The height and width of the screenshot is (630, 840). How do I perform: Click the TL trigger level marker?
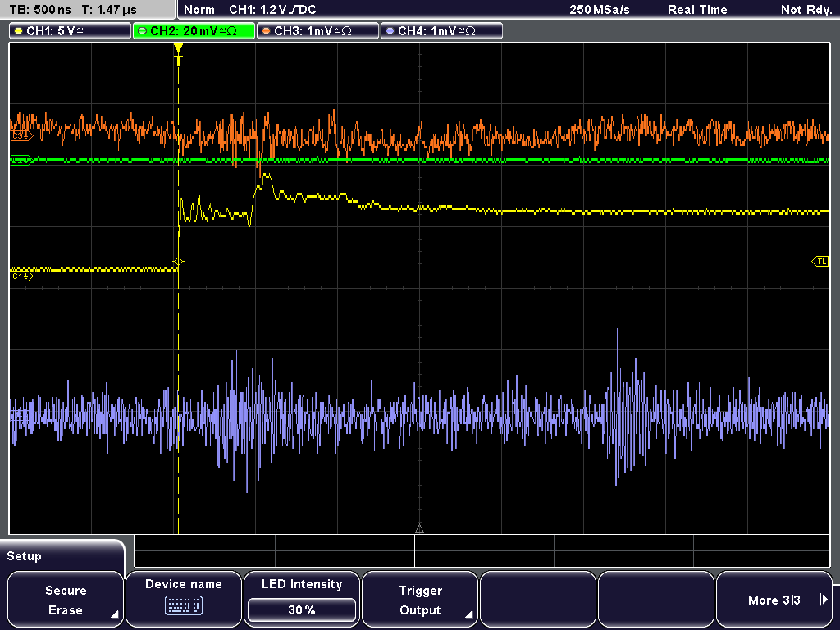tap(820, 262)
